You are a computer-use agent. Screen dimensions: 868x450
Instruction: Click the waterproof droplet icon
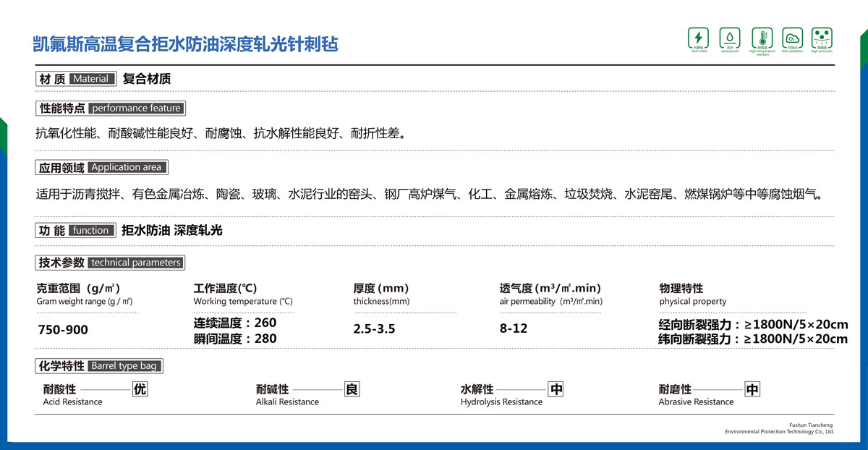coord(729,38)
